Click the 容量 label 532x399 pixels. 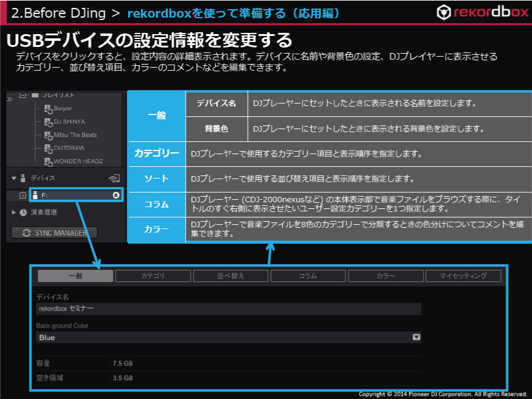(x=43, y=364)
